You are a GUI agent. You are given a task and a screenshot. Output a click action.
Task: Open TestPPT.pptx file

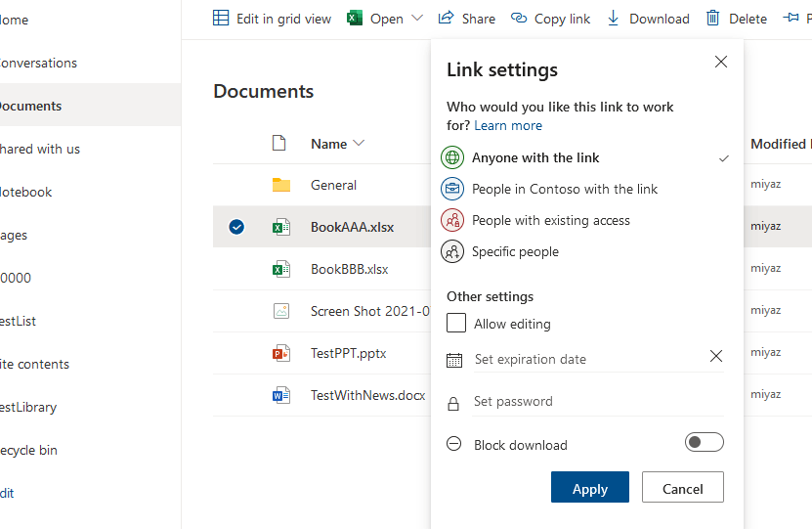point(349,353)
